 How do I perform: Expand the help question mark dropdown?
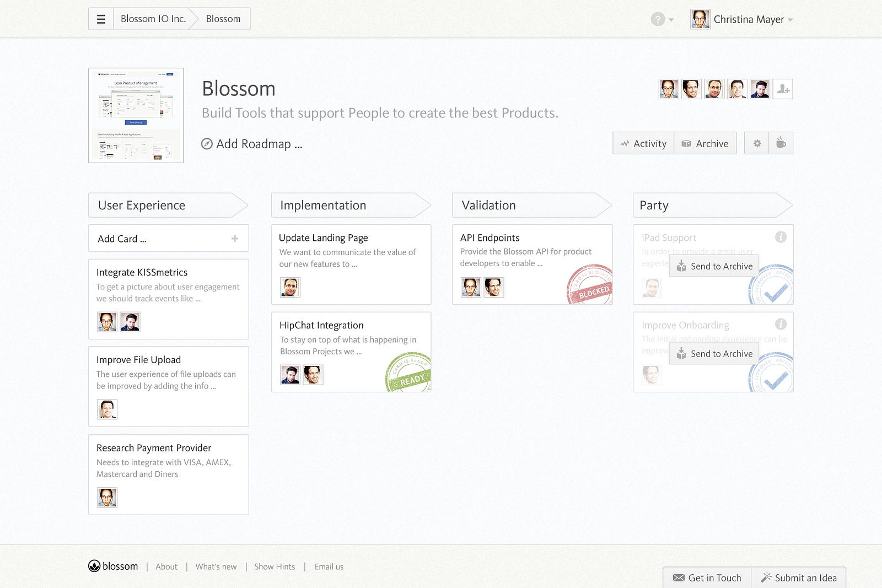tap(661, 19)
